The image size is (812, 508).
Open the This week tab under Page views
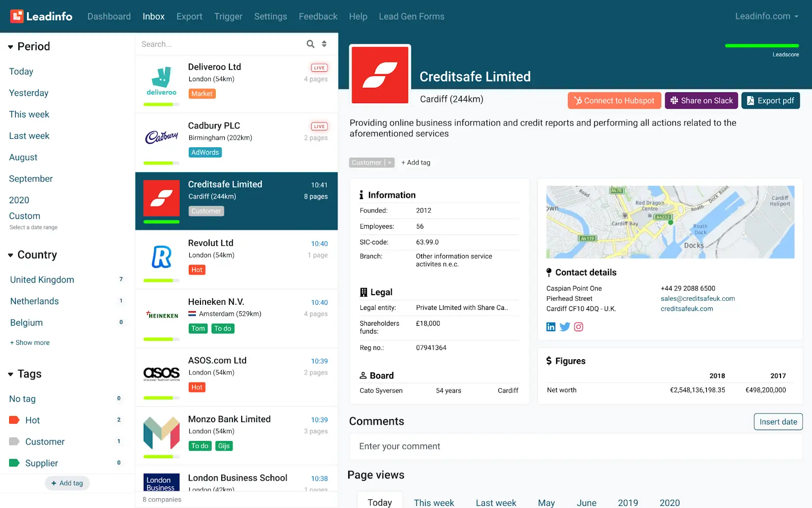[434, 502]
